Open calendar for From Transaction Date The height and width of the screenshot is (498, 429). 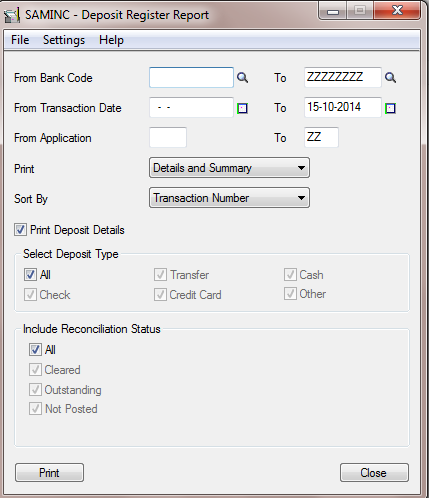(x=242, y=108)
